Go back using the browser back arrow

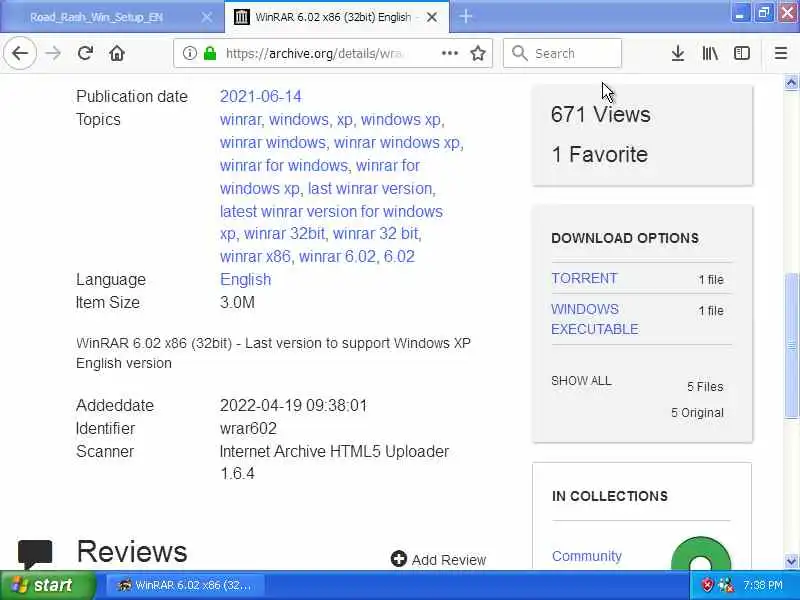pyautogui.click(x=20, y=53)
